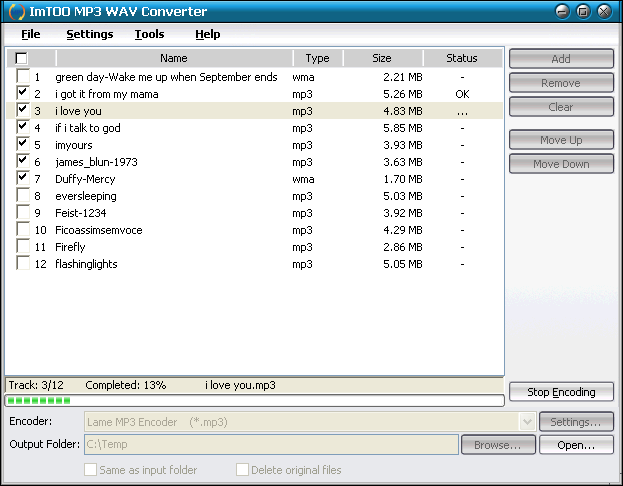Close the ImTOO converter window
Screen dimensions: 623x486
point(604,12)
